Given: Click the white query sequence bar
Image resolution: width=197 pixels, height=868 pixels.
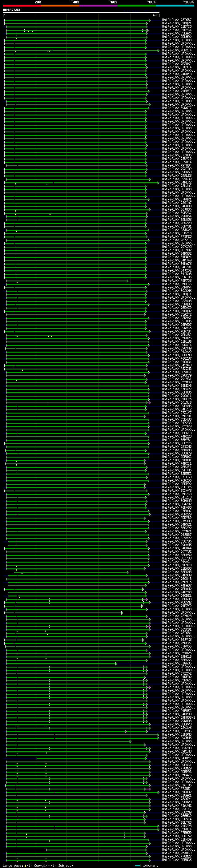Looking at the screenshot, I should point(81,13).
